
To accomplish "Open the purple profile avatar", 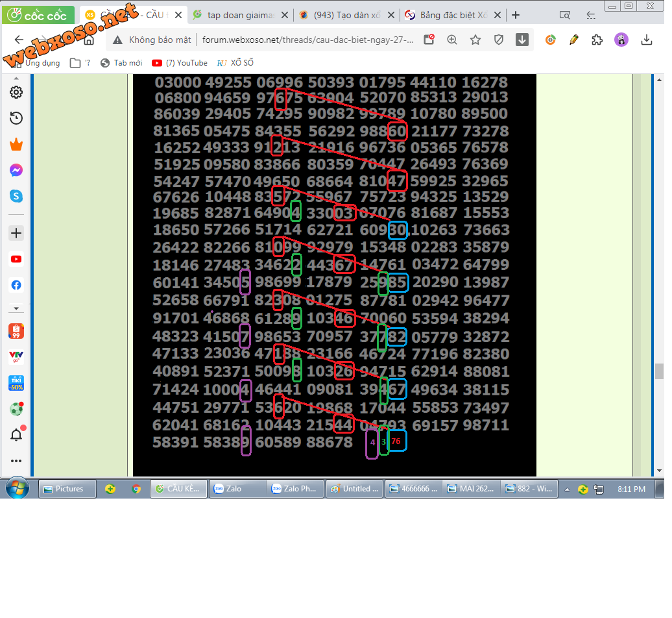I will [x=621, y=40].
